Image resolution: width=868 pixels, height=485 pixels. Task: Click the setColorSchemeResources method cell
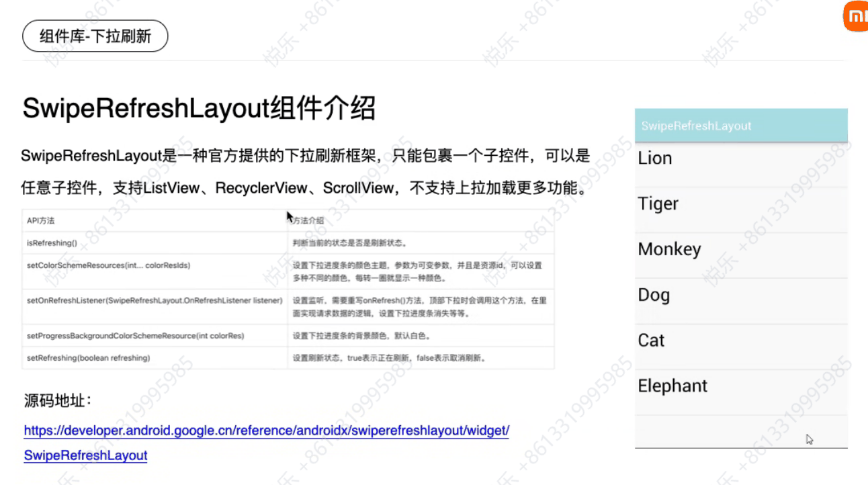click(155, 272)
